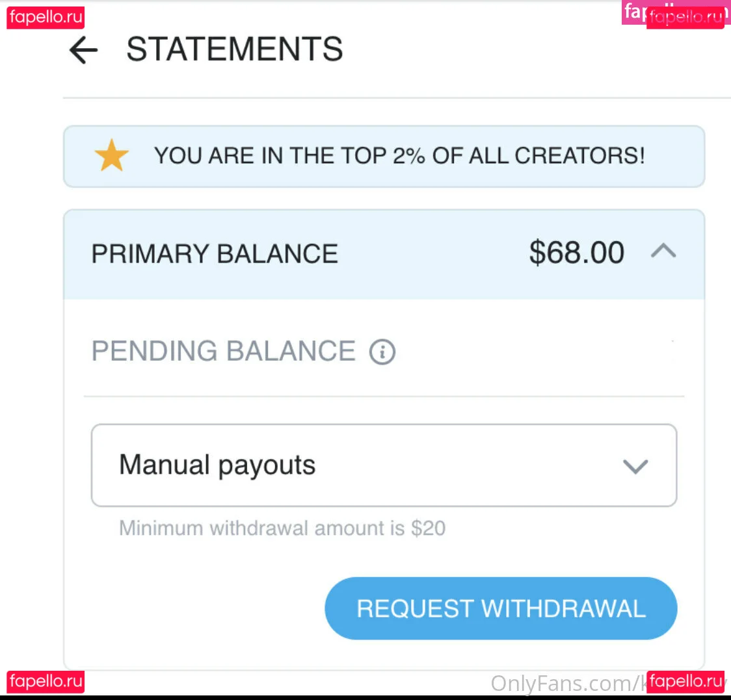Click the $68.00 balance amount
The image size is (731, 700).
(x=576, y=253)
